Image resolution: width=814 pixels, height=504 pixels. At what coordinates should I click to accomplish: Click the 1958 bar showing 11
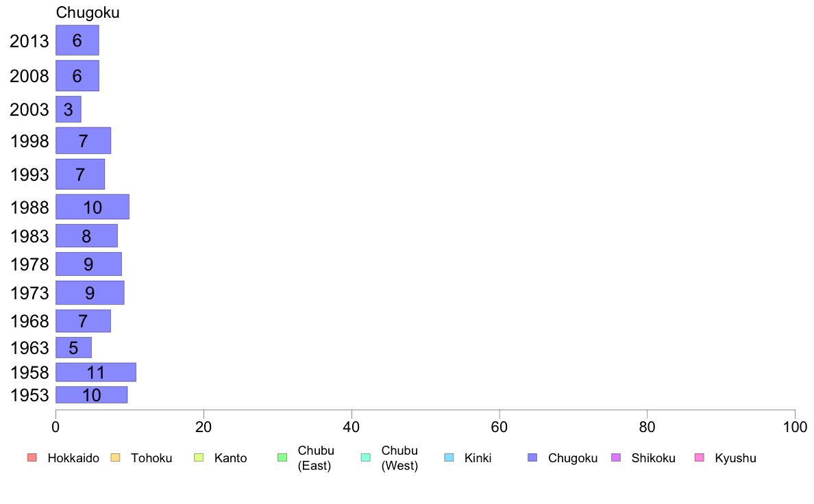pos(96,372)
